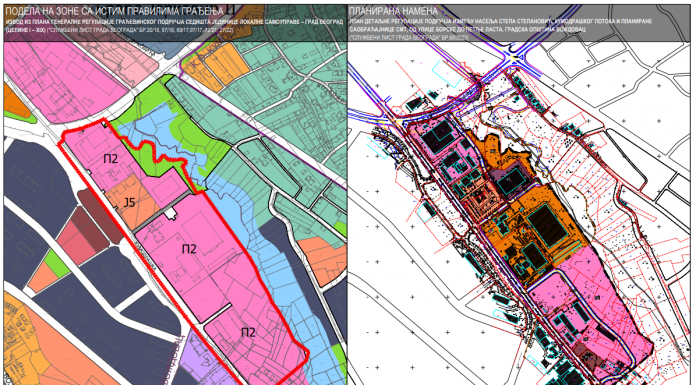
Task: Click the small green triangle in dark navy area
Action: click(57, 263)
